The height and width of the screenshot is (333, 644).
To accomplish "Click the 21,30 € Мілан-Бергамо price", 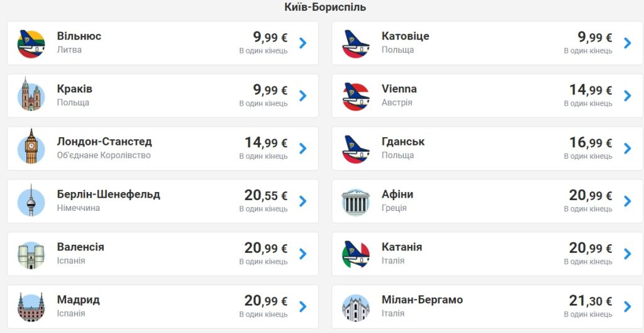I will 590,301.
